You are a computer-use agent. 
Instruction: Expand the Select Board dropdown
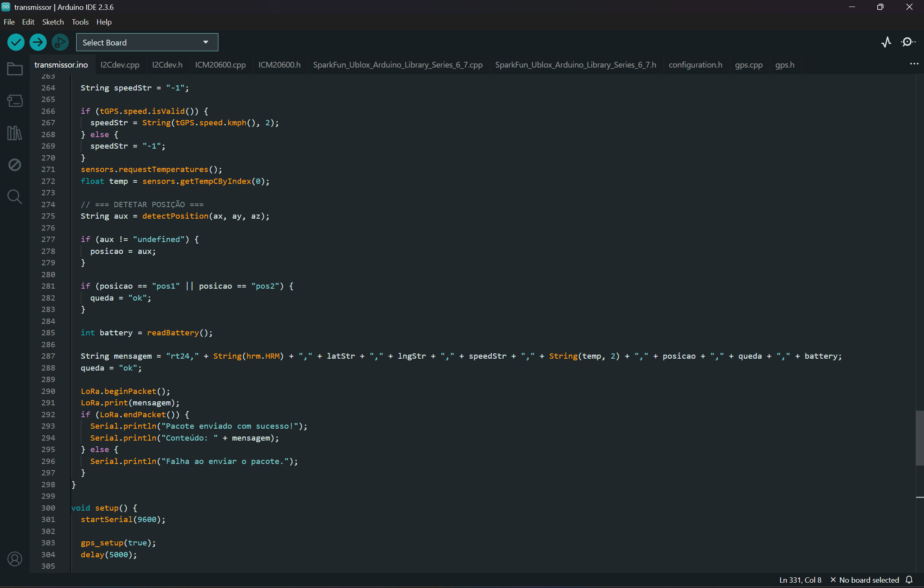click(x=147, y=42)
